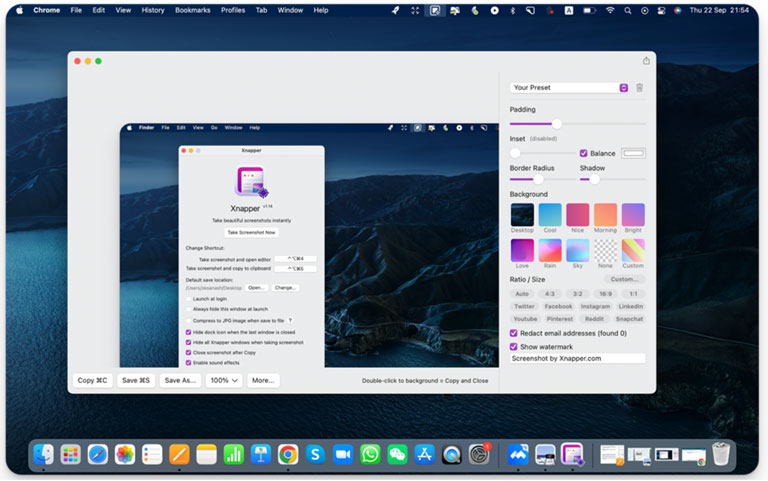Click the Xnapper icon in the Dock

(x=572, y=455)
